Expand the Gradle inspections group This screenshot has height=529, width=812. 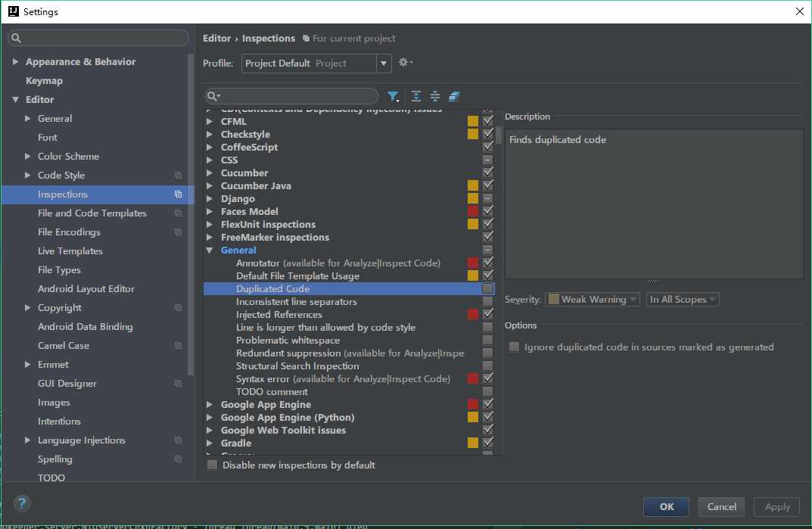(x=209, y=443)
